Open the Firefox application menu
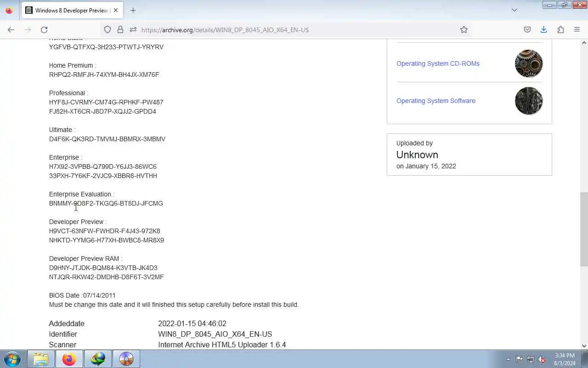588x368 pixels. 577,29
